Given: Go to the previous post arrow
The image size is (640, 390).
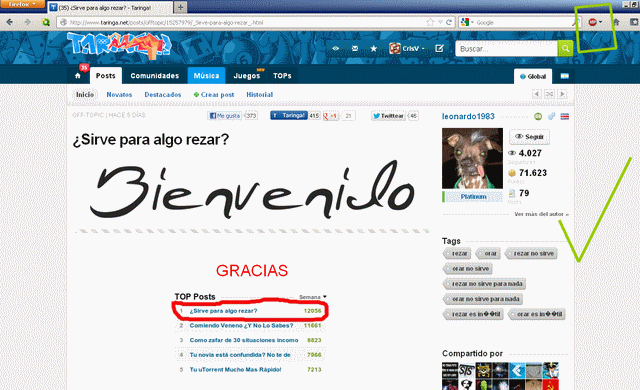Looking at the screenshot, I should pos(537,94).
